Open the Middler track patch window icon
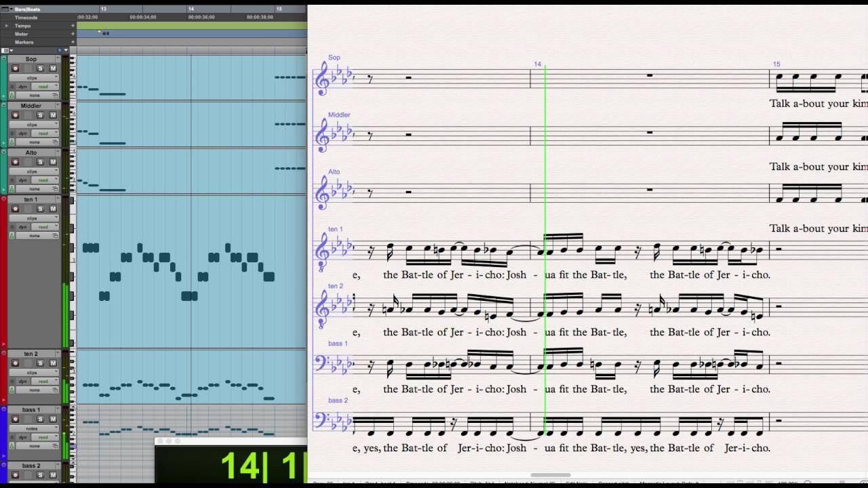The height and width of the screenshot is (488, 868). pos(56,142)
